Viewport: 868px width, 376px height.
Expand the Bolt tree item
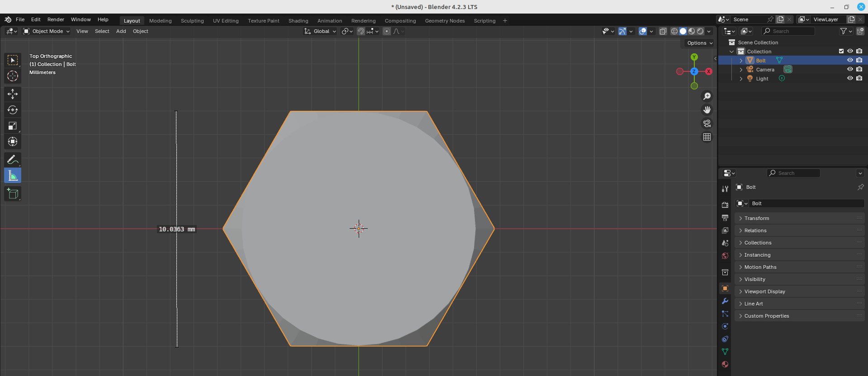tap(741, 61)
